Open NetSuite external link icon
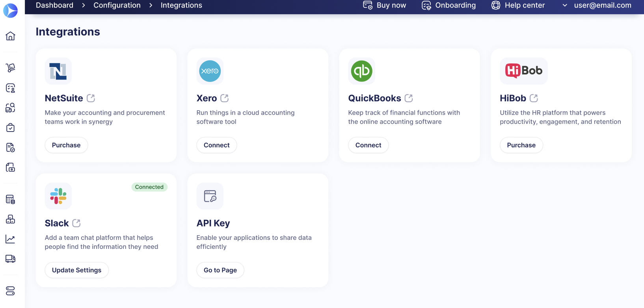 (x=91, y=98)
